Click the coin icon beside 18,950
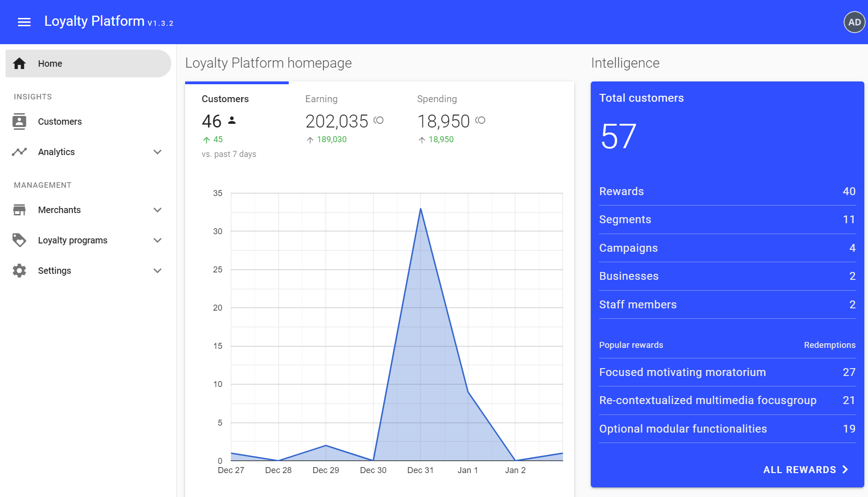This screenshot has width=868, height=497. (480, 120)
